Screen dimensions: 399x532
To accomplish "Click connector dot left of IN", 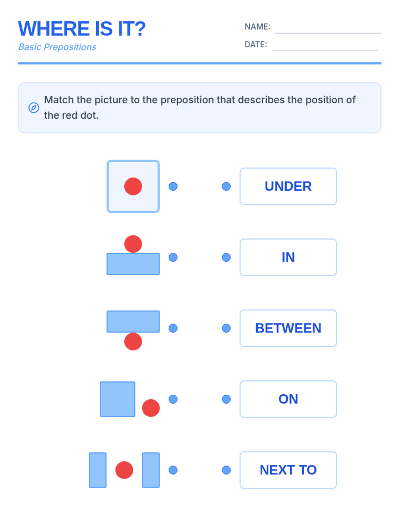I will point(226,257).
